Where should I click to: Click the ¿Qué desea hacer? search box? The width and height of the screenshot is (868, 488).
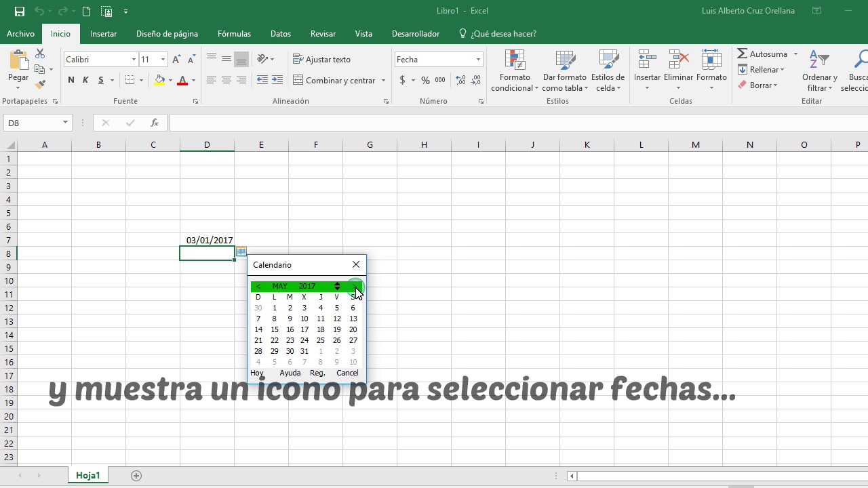[x=498, y=34]
